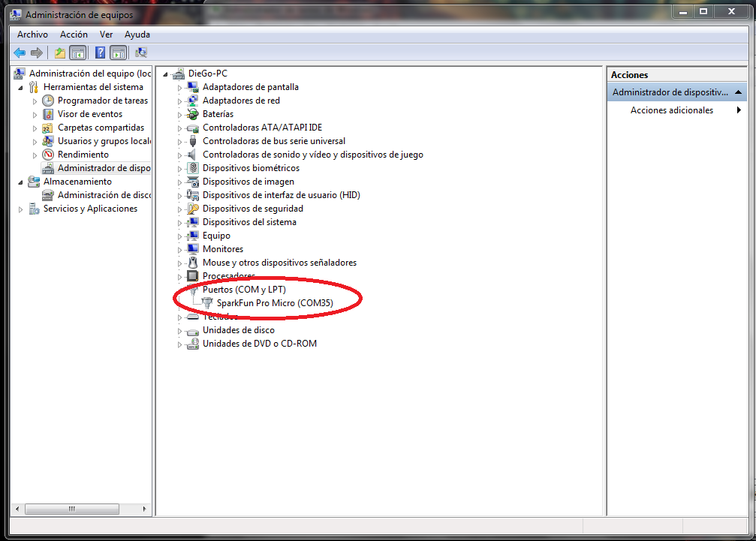Click the Programador de tareas clock icon
The height and width of the screenshot is (541, 756).
point(48,101)
